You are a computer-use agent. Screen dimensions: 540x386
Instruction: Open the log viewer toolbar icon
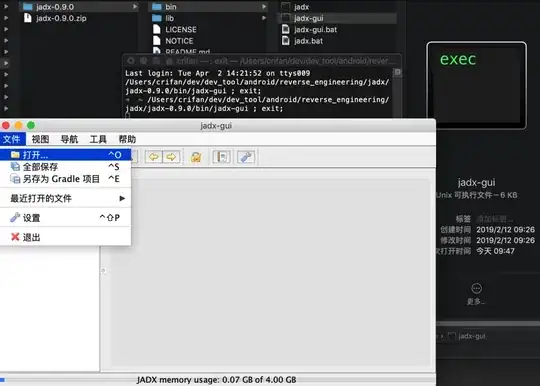[x=221, y=157]
